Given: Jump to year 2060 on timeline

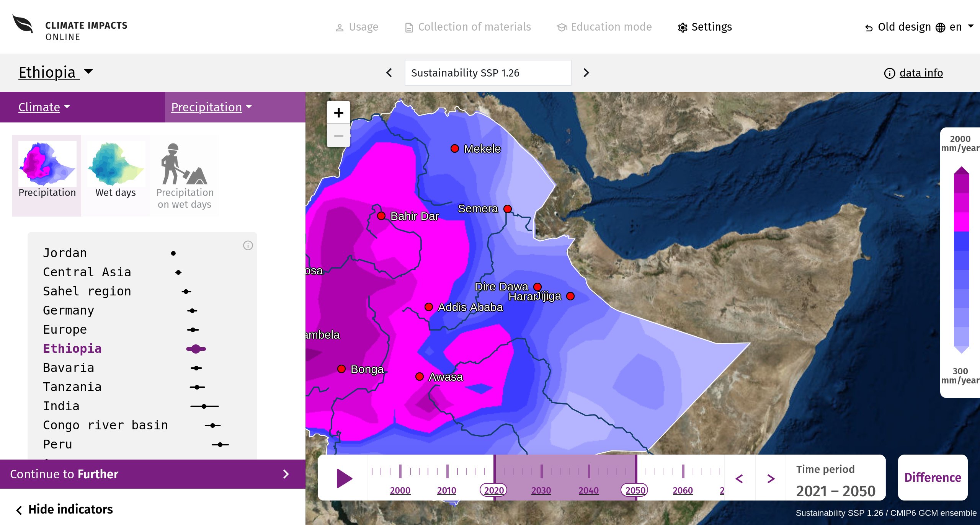Looking at the screenshot, I should click(683, 491).
